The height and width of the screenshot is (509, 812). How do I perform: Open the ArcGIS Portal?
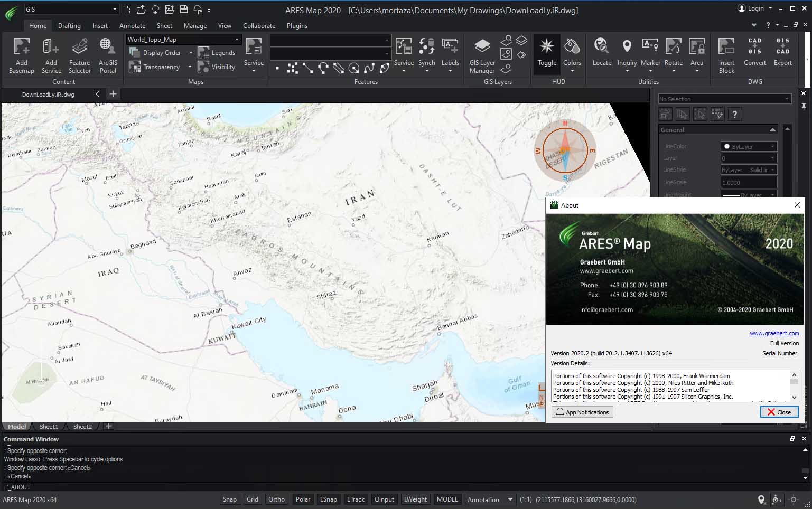[x=108, y=55]
